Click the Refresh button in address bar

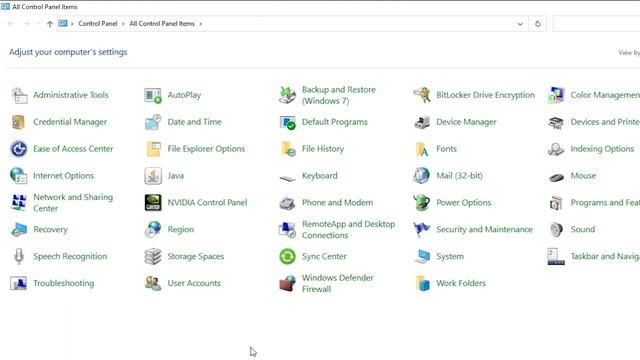click(x=538, y=24)
